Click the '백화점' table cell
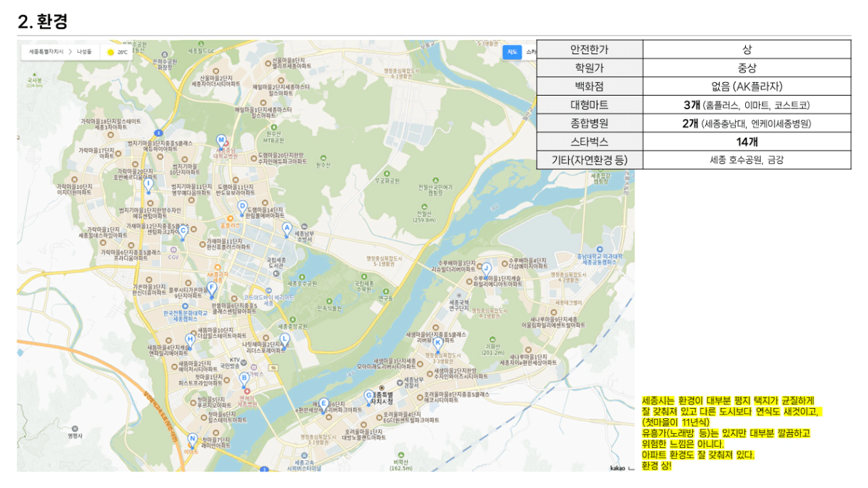868x488 pixels. 590,86
